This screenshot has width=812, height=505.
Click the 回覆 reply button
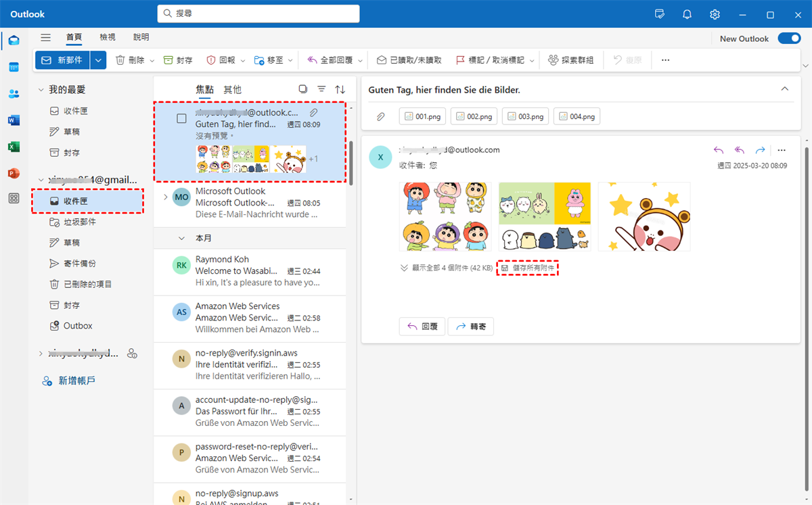421,327
